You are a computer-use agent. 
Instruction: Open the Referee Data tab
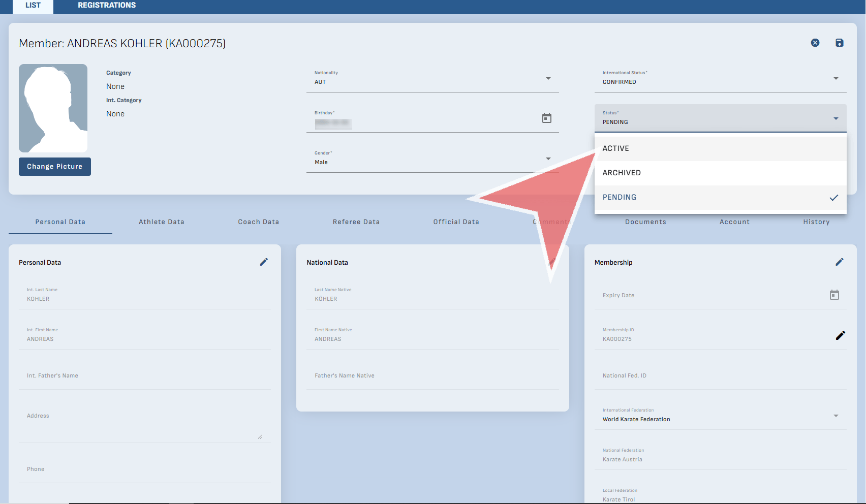click(x=356, y=222)
